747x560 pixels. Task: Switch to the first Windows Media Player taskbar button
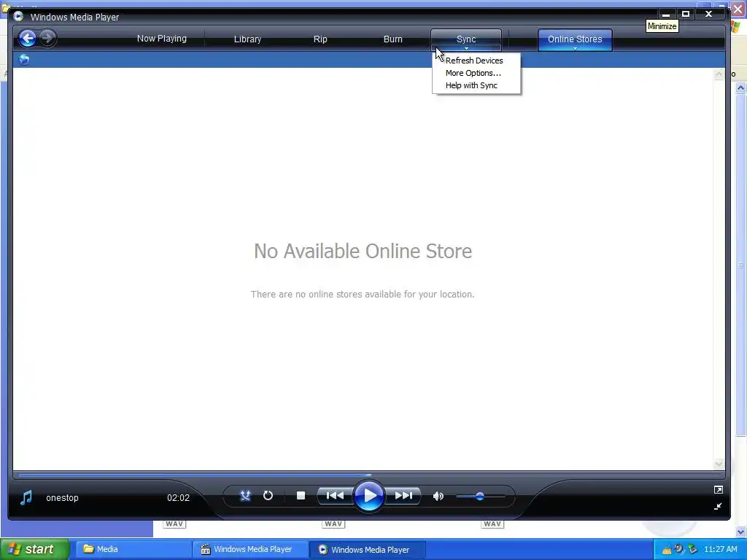pyautogui.click(x=251, y=549)
